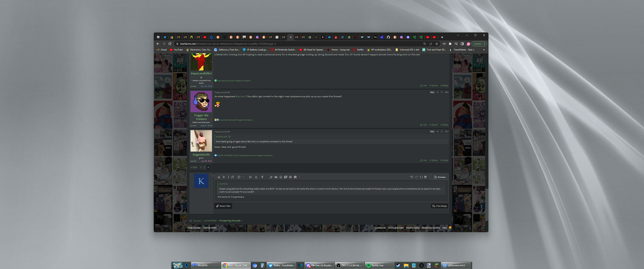Screen dimensions: 644x269
Task: Open OBS from the taskbar
Action: pos(349,265)
